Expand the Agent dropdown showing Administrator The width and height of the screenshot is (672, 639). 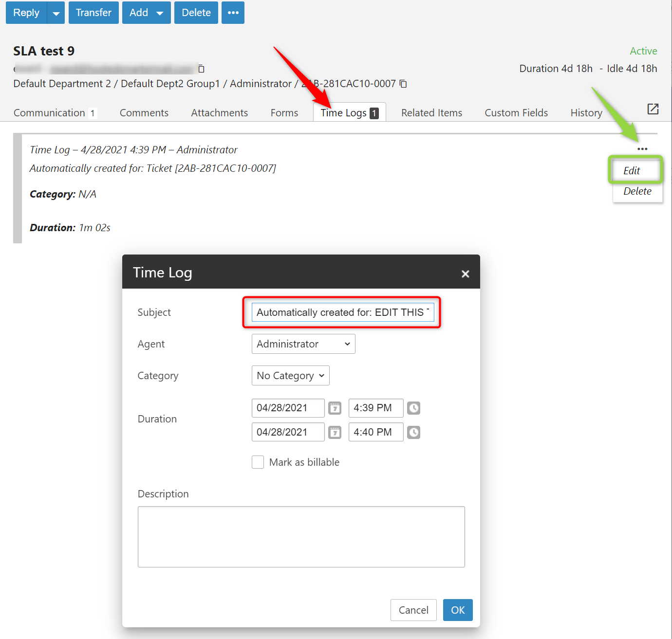[x=303, y=344]
